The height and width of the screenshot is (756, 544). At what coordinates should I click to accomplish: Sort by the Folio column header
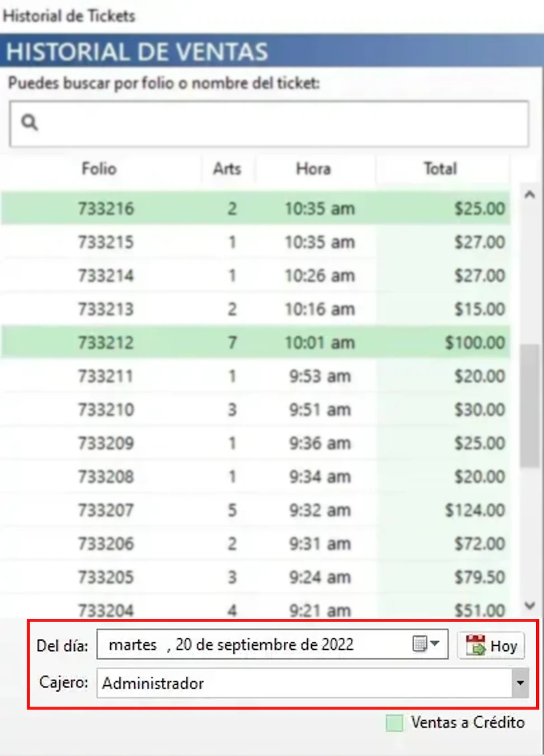click(x=99, y=169)
